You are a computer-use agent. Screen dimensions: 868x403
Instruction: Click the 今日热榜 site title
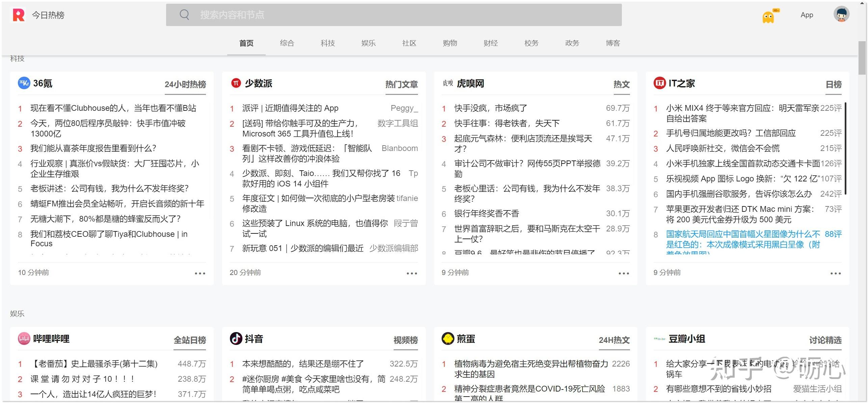pyautogui.click(x=48, y=15)
